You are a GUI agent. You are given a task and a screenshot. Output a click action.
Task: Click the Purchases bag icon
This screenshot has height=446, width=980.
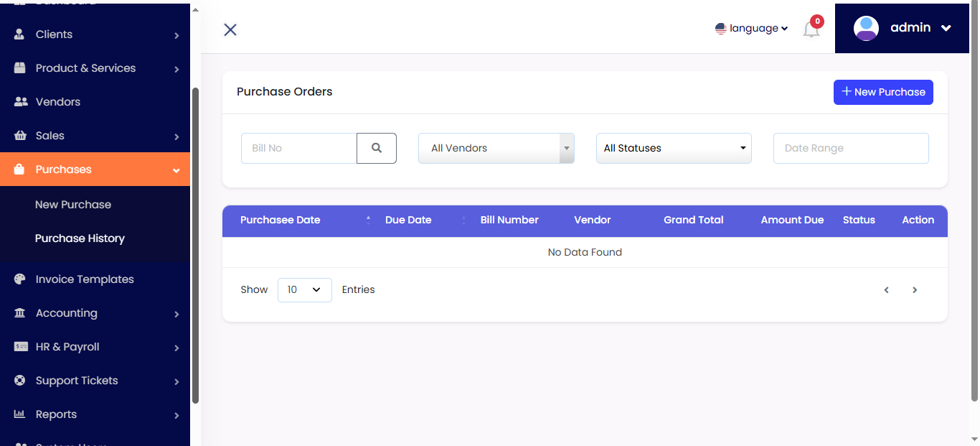[x=20, y=169]
